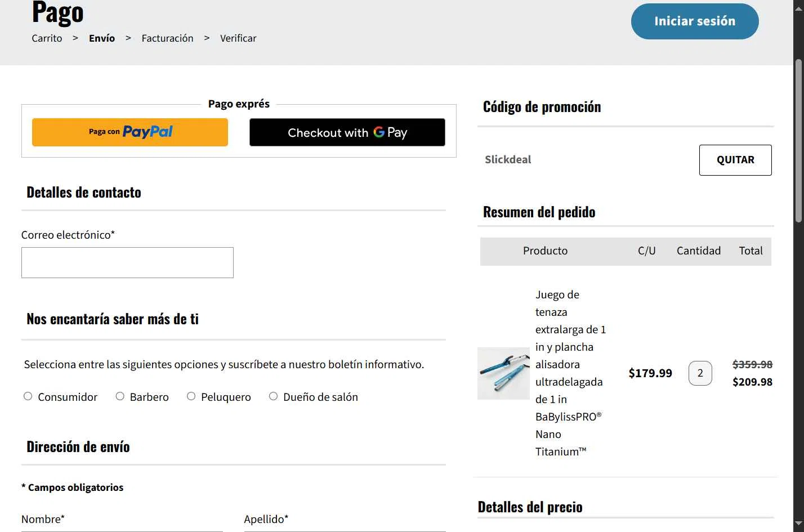The width and height of the screenshot is (804, 532).
Task: Click the Detalles del precio heading
Action: tap(530, 507)
